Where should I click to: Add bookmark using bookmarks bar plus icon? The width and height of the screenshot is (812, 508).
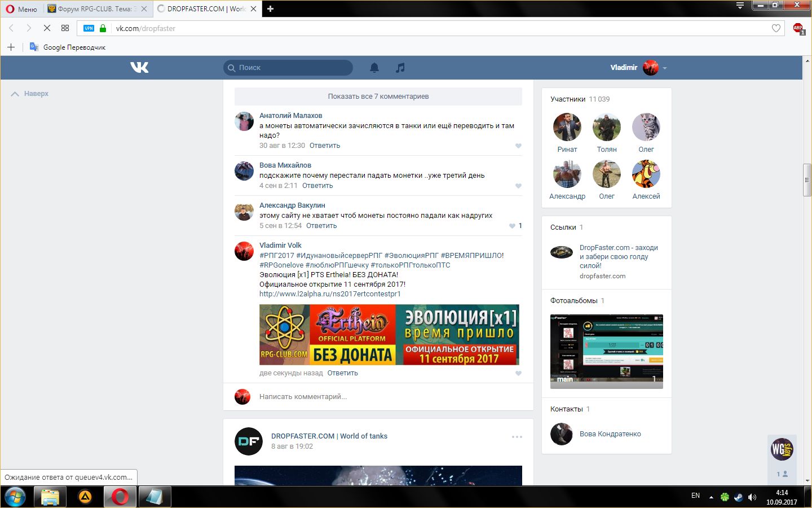[11, 47]
